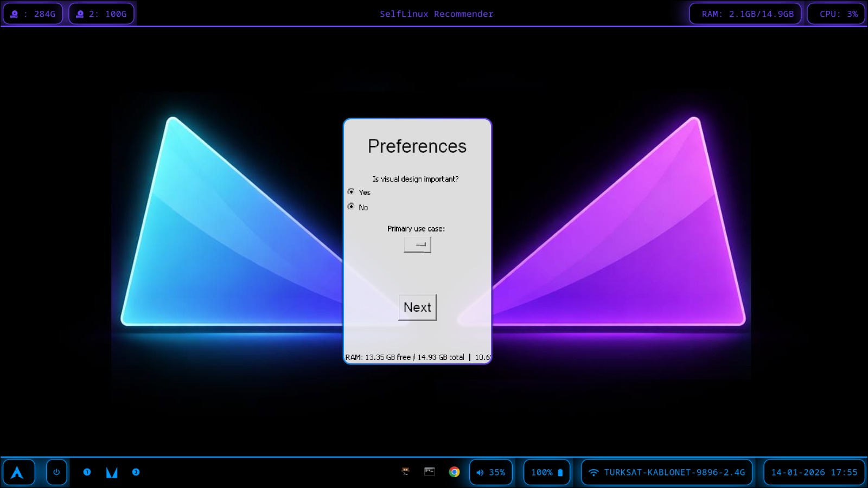The width and height of the screenshot is (868, 488).
Task: Open the Primary use case dropdown
Action: click(417, 244)
